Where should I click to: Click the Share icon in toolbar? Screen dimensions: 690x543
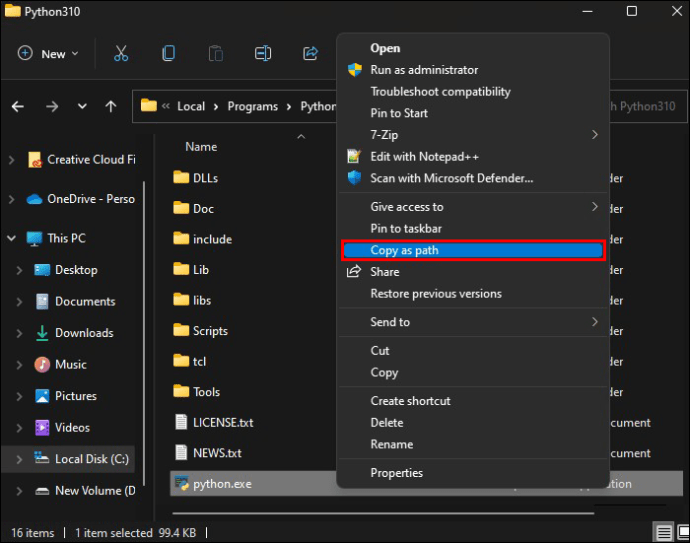[x=310, y=54]
